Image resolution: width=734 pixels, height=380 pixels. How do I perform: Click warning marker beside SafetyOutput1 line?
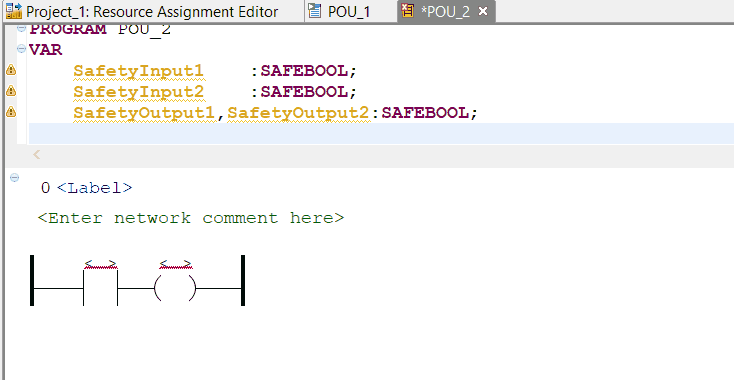(x=10, y=112)
